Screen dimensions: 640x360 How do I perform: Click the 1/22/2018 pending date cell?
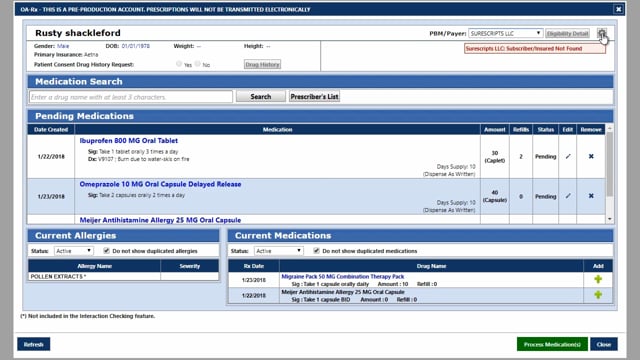coord(51,156)
